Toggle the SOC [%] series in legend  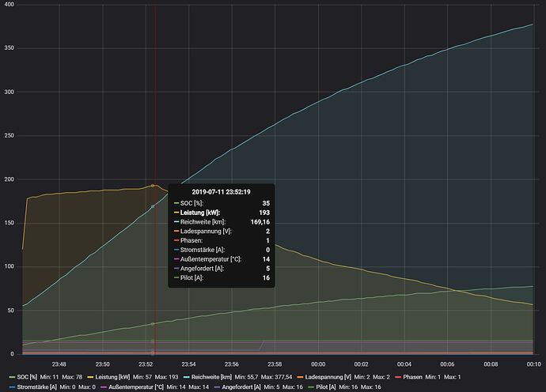pos(27,377)
